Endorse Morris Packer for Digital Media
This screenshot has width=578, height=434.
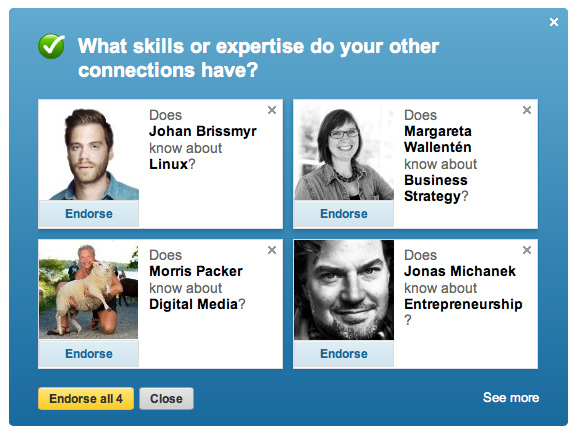(89, 354)
